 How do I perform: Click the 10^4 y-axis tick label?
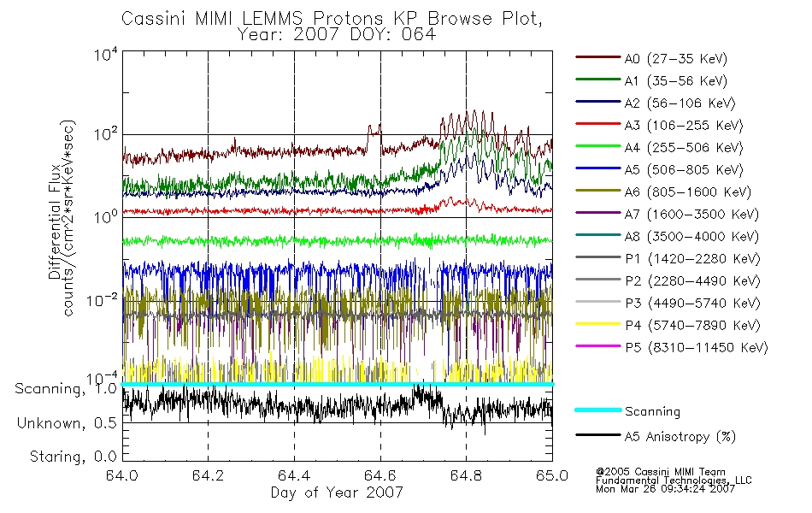[106, 54]
